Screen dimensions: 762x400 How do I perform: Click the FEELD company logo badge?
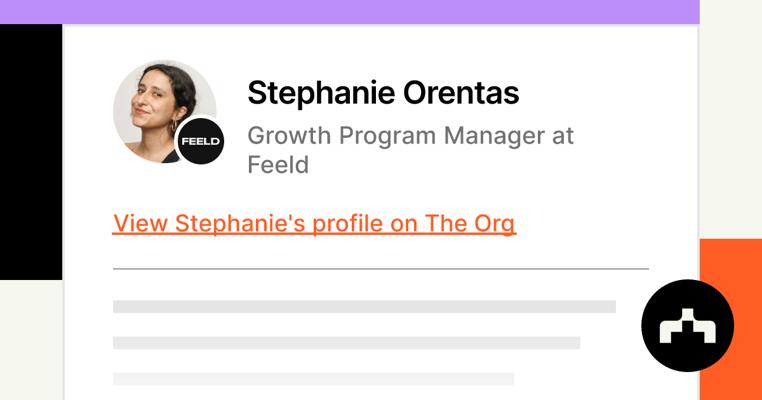pos(200,142)
